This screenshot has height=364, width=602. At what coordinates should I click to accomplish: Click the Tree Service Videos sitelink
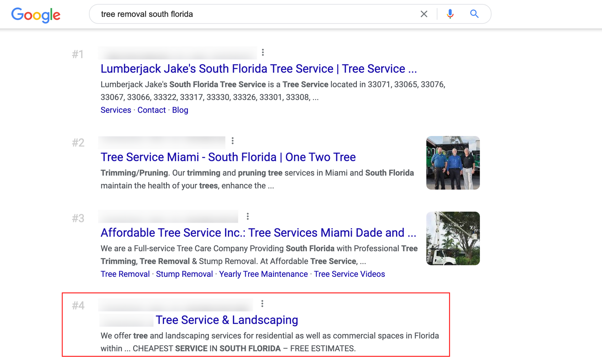[x=350, y=274]
